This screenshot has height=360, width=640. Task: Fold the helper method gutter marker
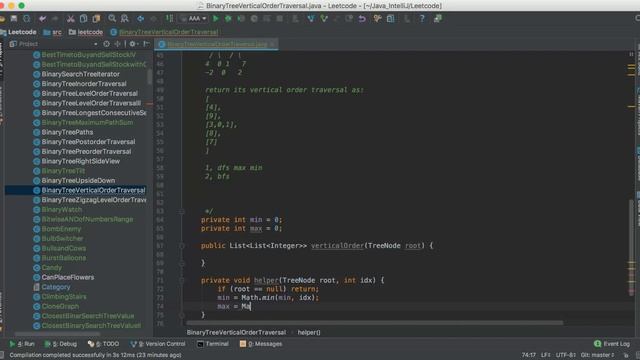182,280
